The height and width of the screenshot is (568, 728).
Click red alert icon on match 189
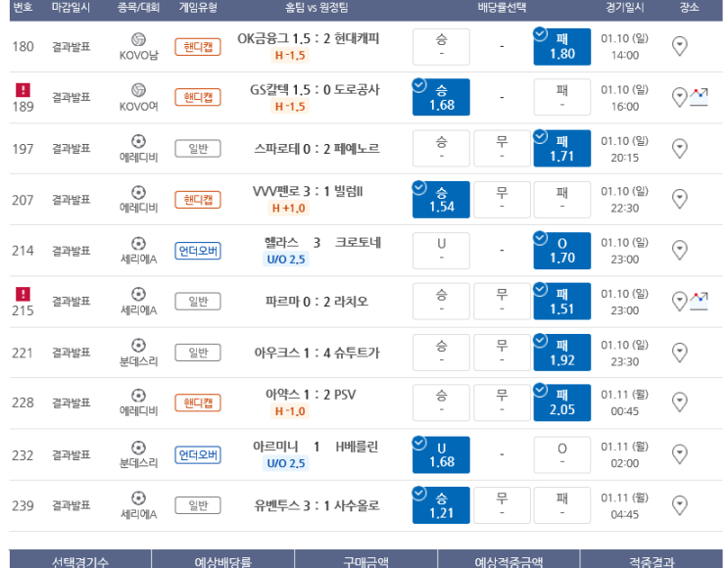click(23, 89)
